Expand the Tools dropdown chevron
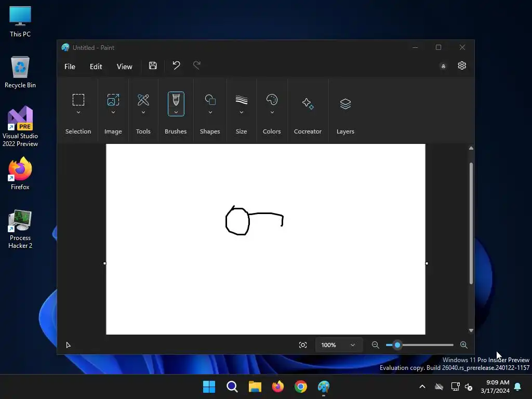The width and height of the screenshot is (532, 399). tap(143, 112)
